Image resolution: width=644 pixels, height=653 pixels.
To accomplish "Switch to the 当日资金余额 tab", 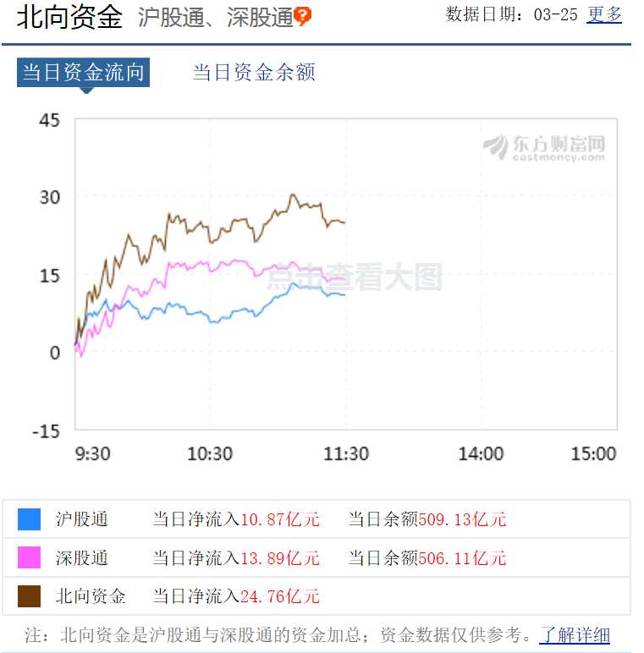I will 254,73.
